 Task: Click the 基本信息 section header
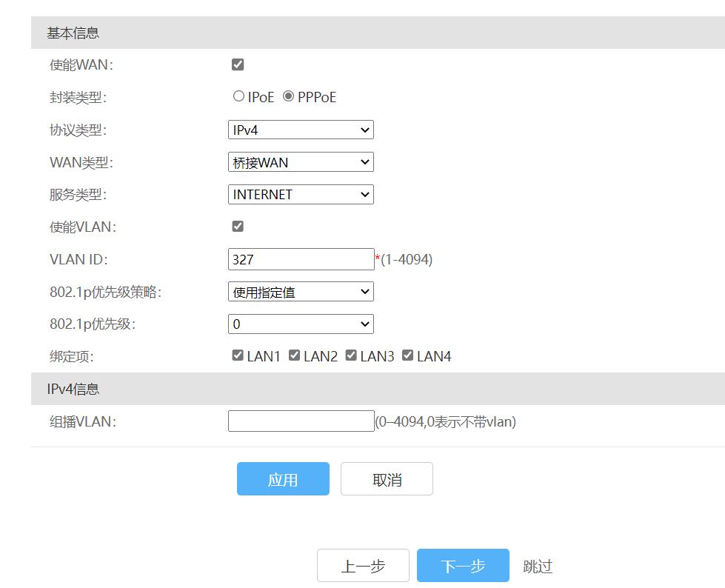(378, 33)
